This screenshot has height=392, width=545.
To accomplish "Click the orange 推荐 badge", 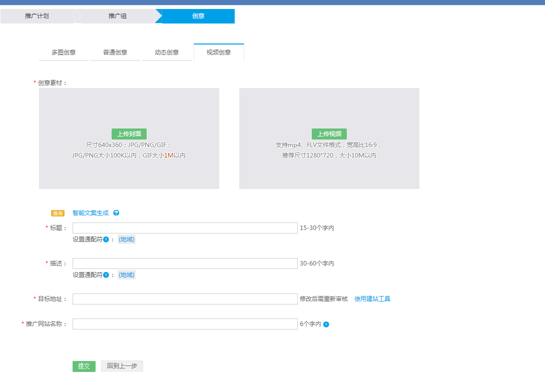I will tap(57, 212).
